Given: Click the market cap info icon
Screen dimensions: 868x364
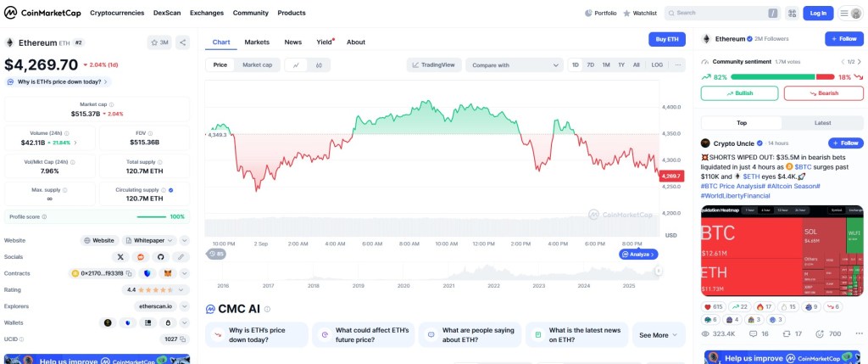Looking at the screenshot, I should tap(112, 104).
